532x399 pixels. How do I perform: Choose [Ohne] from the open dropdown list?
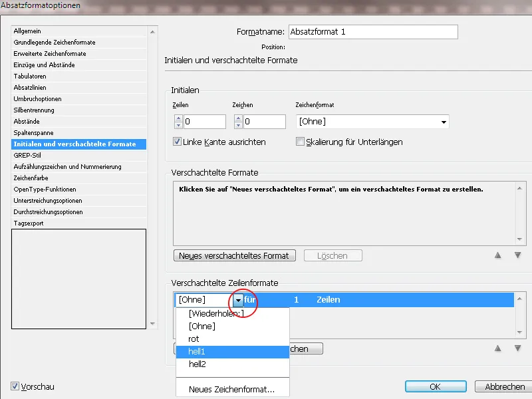click(x=232, y=326)
